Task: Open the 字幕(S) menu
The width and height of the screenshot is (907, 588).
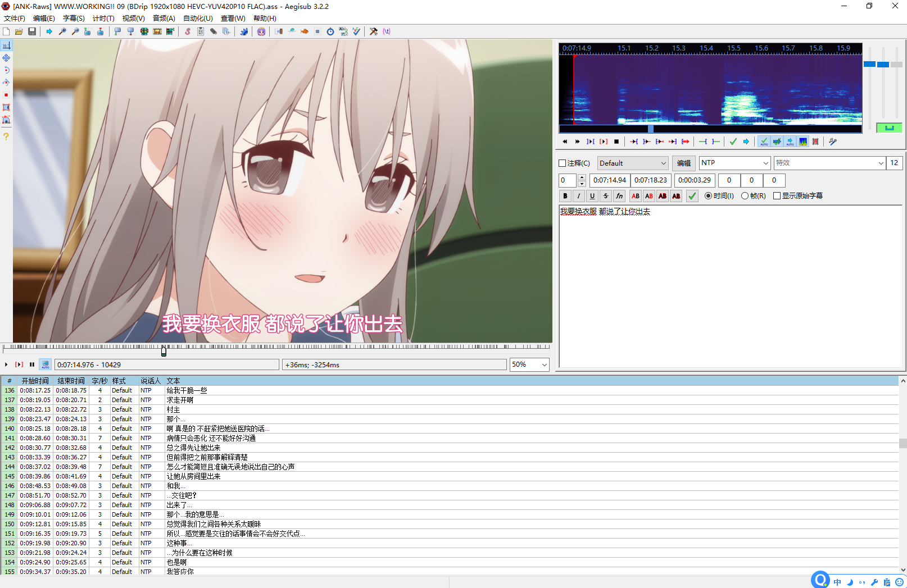Action: [x=74, y=19]
